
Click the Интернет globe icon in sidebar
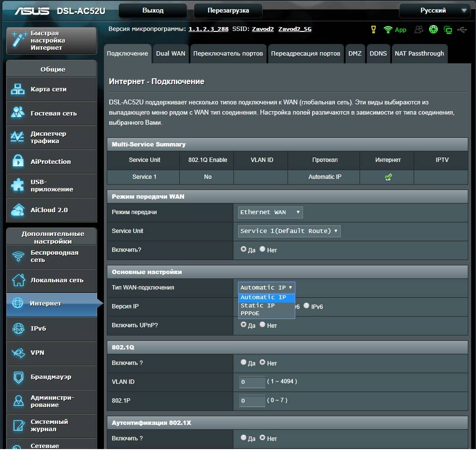[x=17, y=303]
